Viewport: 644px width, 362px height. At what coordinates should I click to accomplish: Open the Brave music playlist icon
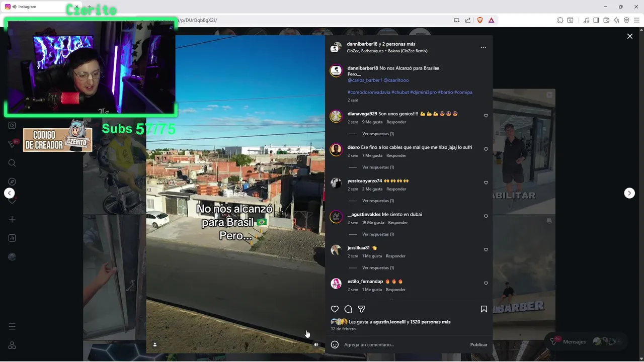tap(586, 20)
